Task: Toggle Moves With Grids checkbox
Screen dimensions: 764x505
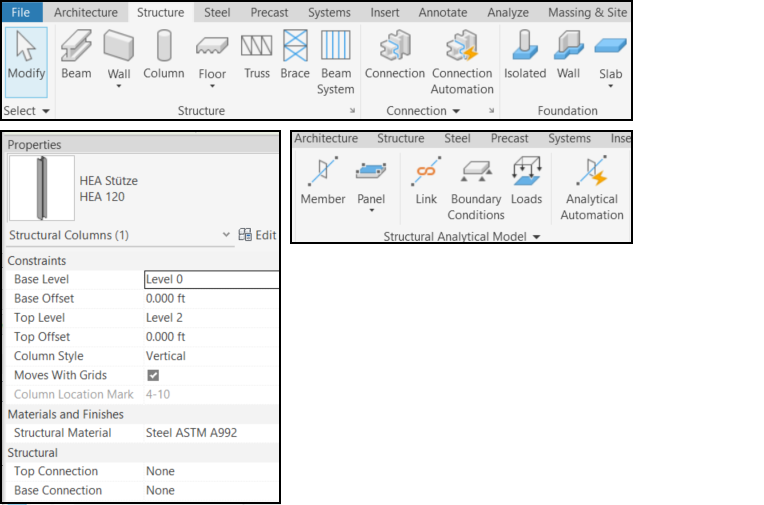Action: [x=153, y=375]
